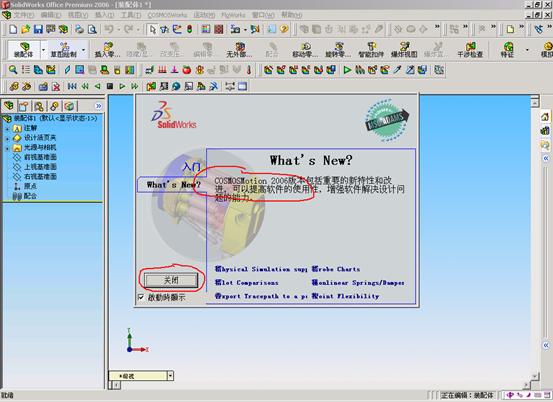Open the 草图绘制 Sketch button dropdown arrow

[83, 50]
